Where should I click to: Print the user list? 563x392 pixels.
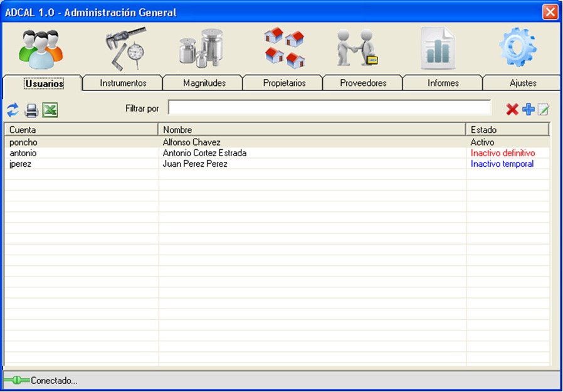[x=31, y=111]
